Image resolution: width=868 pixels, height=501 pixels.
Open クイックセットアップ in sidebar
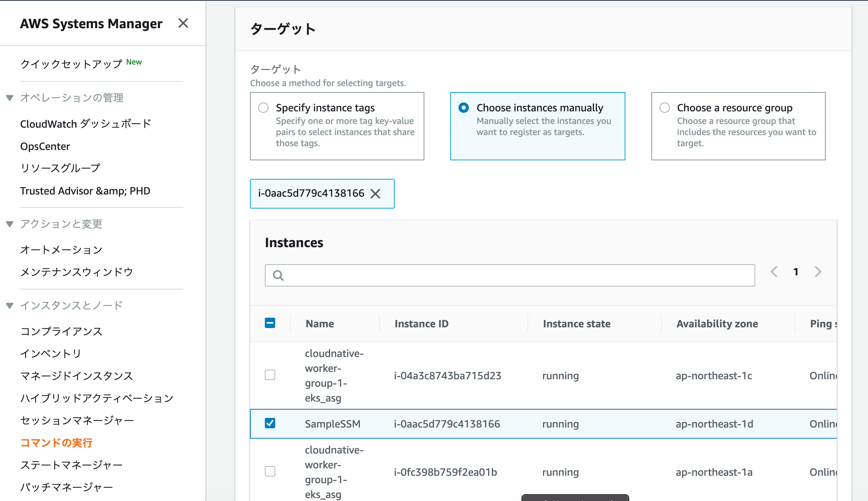pos(71,64)
